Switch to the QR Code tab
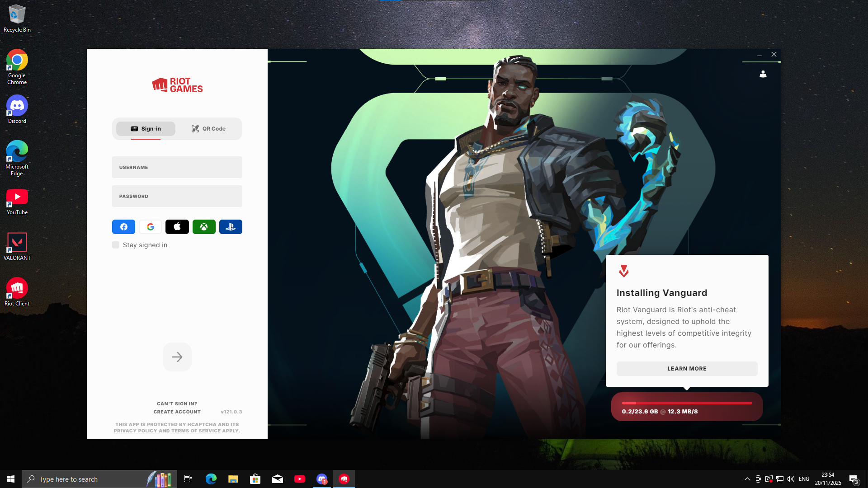This screenshot has height=488, width=868. click(208, 129)
